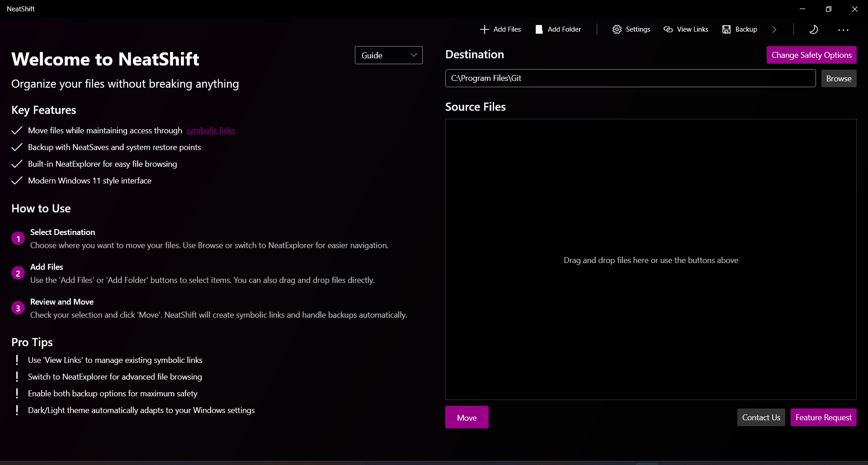Screen dimensions: 868x465
Task: Click the Add Folder toolbar label
Action: [564, 29]
